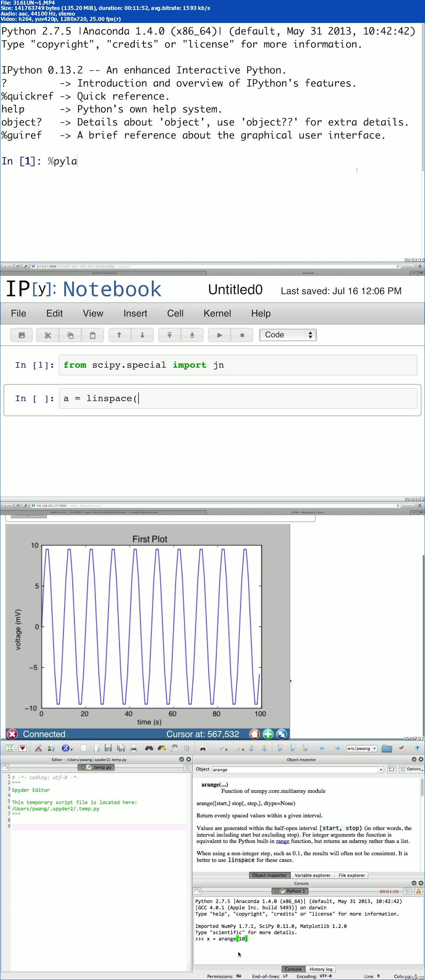Image resolution: width=425 pixels, height=980 pixels.
Task: Browse working directory with folder icon
Action: 387,748
